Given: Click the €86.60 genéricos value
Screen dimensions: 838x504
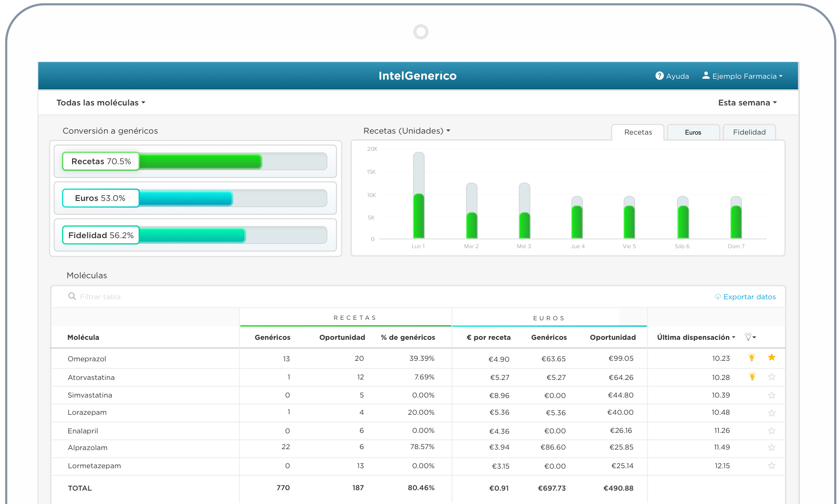Looking at the screenshot, I should [553, 447].
